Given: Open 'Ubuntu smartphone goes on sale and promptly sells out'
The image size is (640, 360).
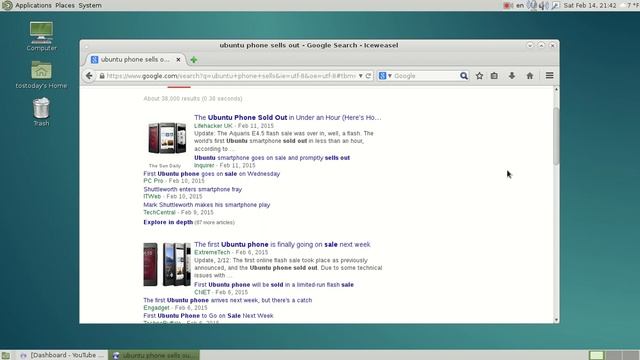Looking at the screenshot, I should pyautogui.click(x=272, y=158).
